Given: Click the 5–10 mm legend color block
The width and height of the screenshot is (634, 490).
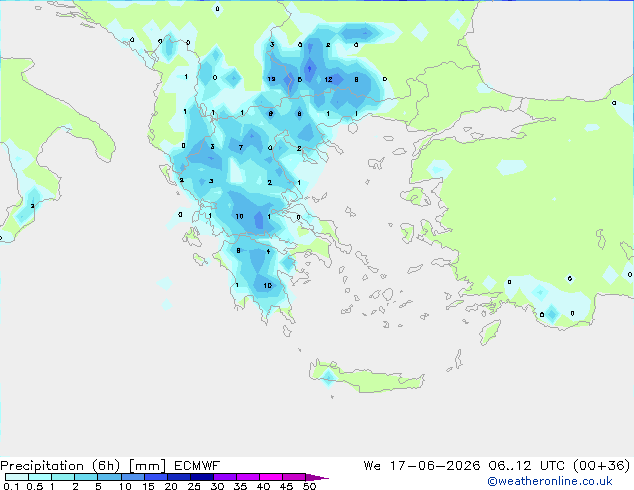Looking at the screenshot, I should (x=109, y=477).
